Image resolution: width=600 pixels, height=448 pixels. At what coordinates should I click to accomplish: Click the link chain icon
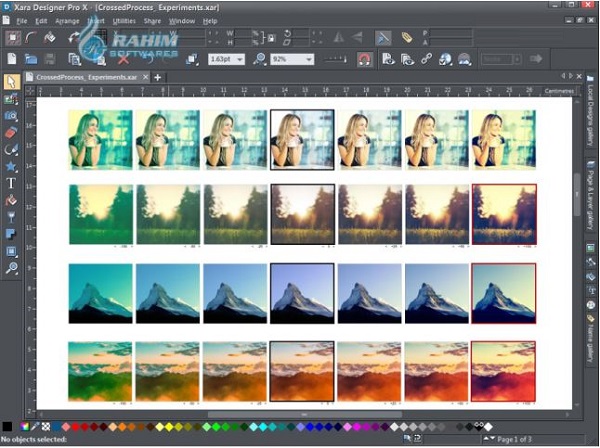[x=426, y=59]
